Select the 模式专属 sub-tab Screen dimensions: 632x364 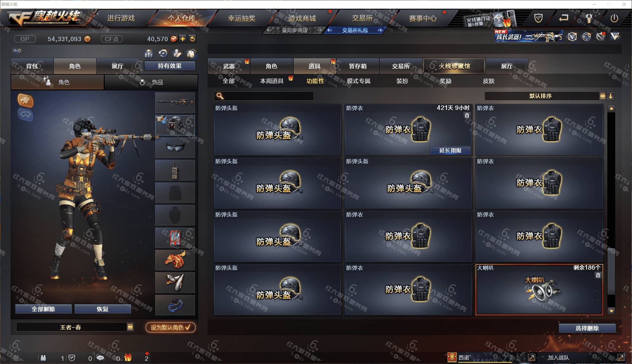[x=359, y=81]
